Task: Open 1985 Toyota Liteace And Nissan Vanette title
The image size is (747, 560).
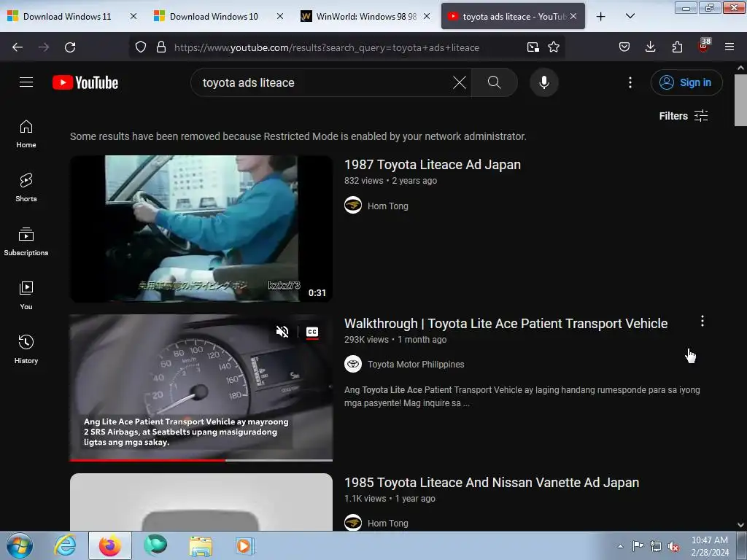Action: coord(491,483)
